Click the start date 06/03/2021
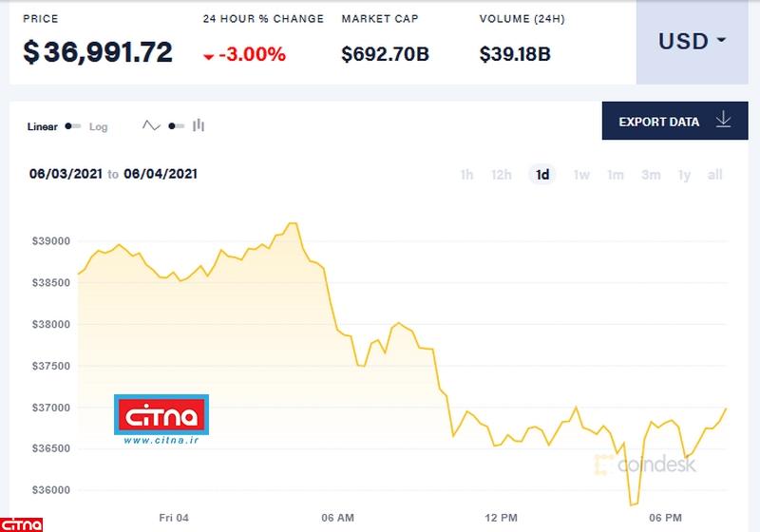This screenshot has height=532, width=760. click(66, 174)
